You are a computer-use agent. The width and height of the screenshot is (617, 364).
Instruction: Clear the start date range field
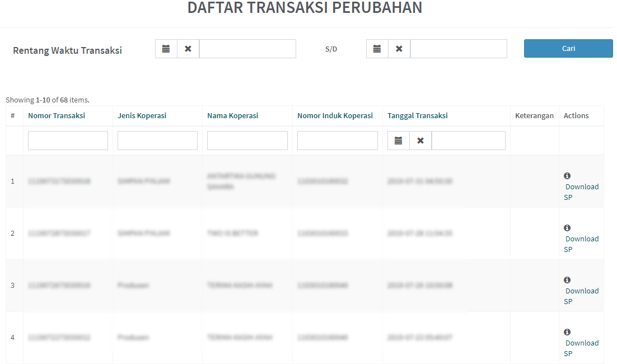[188, 49]
